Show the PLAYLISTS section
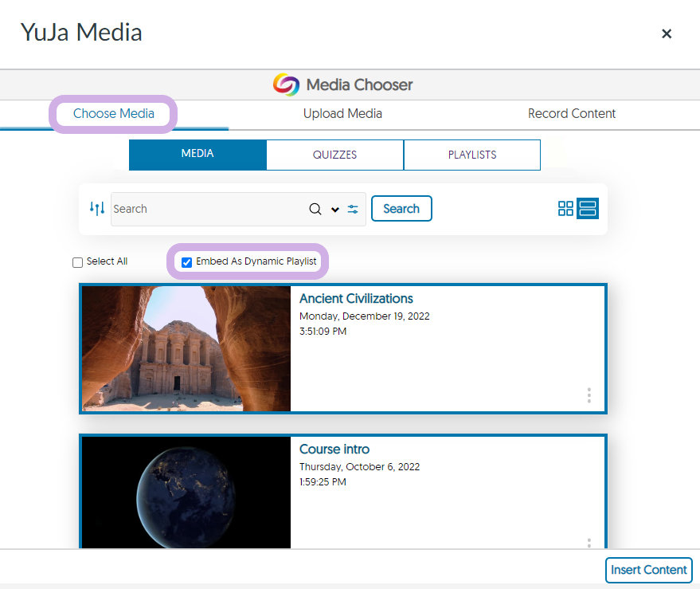Screen dimensions: 700x589 [x=471, y=155]
